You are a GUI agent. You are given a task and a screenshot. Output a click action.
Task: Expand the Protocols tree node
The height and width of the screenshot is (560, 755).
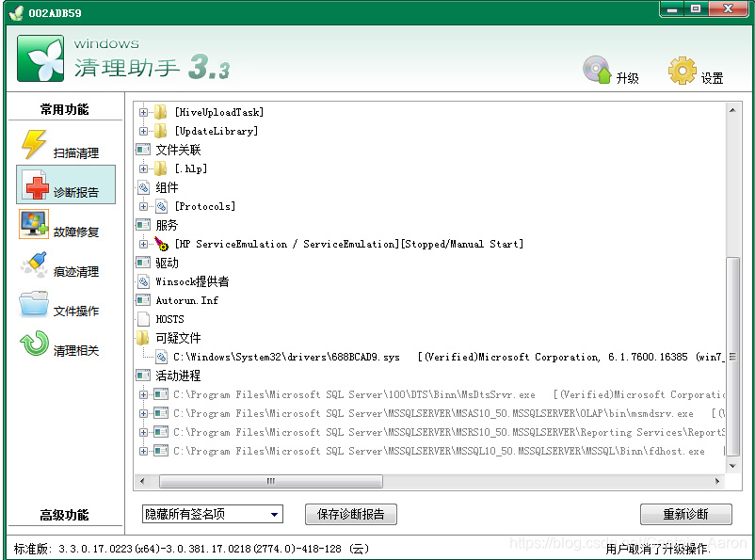tap(143, 206)
